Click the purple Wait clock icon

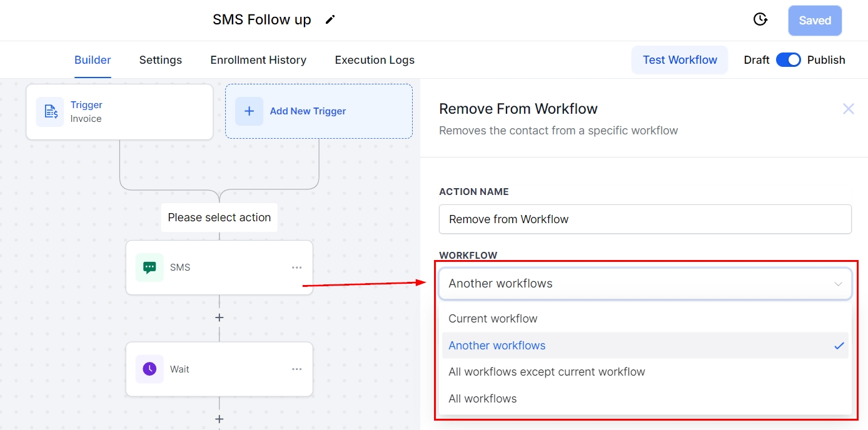(149, 369)
